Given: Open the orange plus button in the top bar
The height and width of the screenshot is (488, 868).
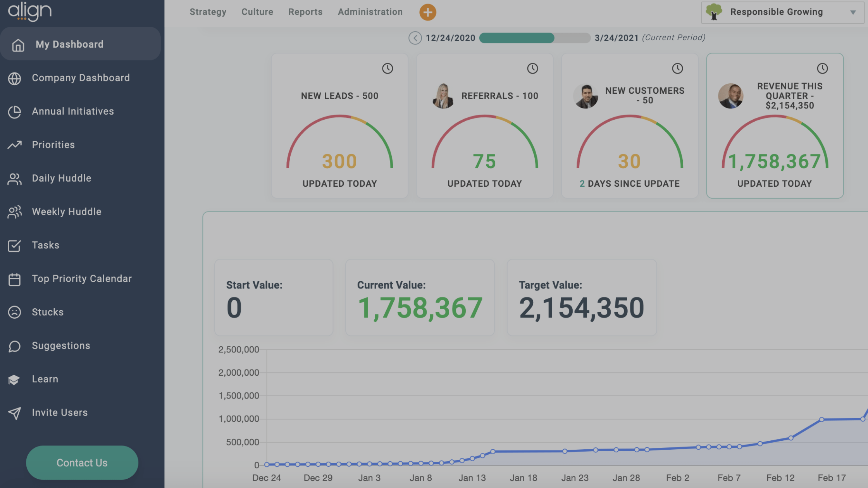Looking at the screenshot, I should (427, 12).
